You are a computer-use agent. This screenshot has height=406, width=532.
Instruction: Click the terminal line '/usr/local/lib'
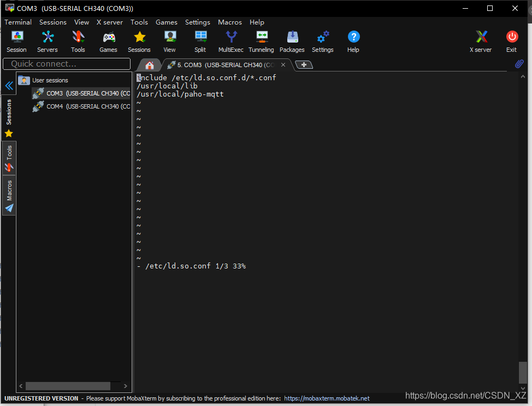(167, 86)
